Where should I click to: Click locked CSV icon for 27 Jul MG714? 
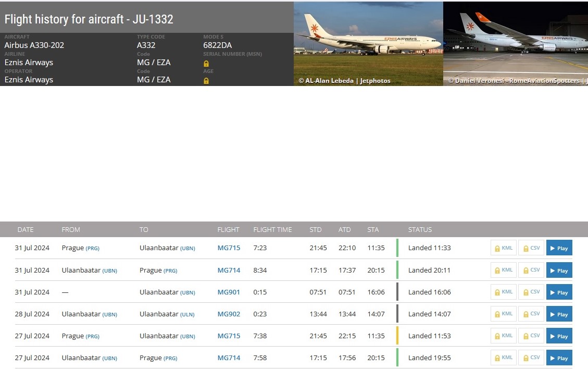point(531,358)
